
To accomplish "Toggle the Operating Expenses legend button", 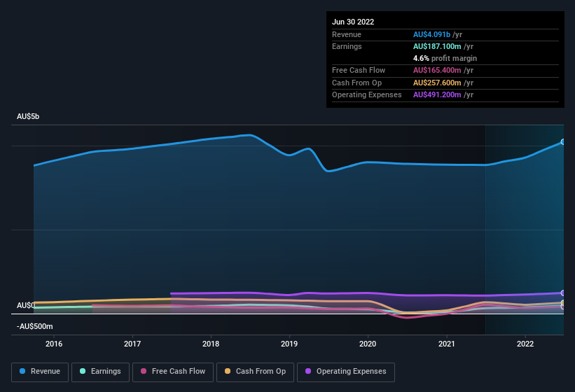I will point(346,372).
